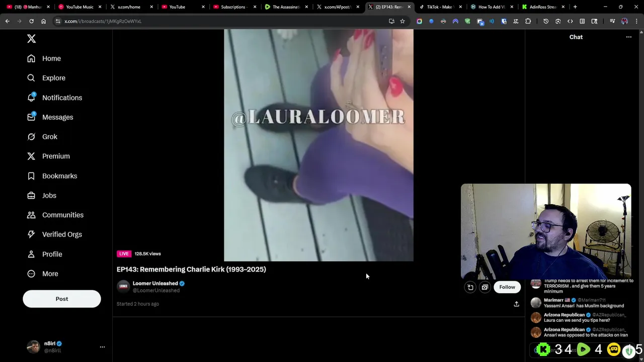Share the broadcast via upload icon
This screenshot has height=362, width=644.
coord(516,304)
